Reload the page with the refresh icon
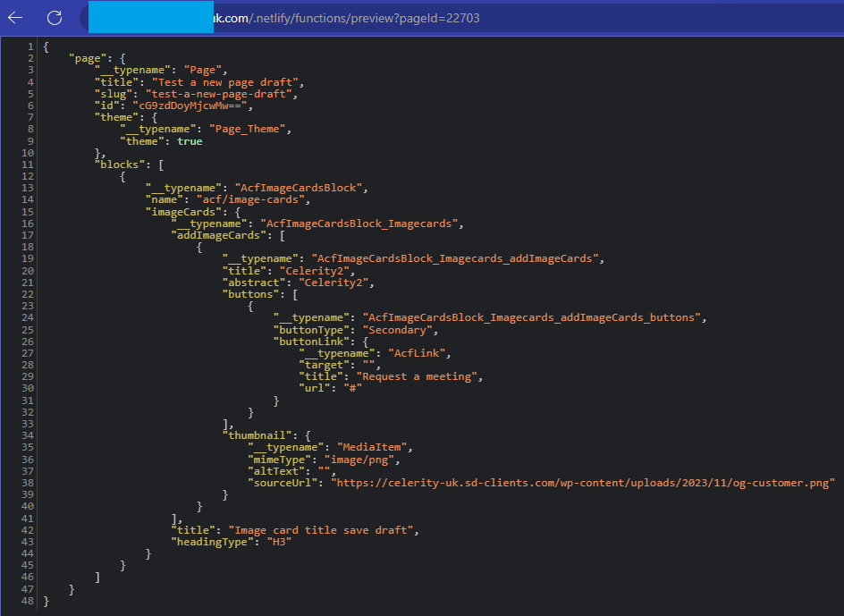Image resolution: width=844 pixels, height=616 pixels. click(55, 18)
